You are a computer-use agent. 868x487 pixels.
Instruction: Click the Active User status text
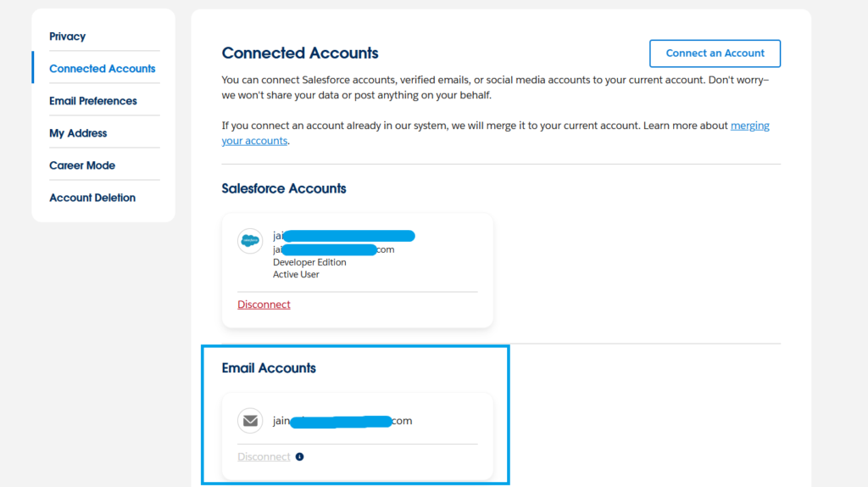pyautogui.click(x=296, y=274)
